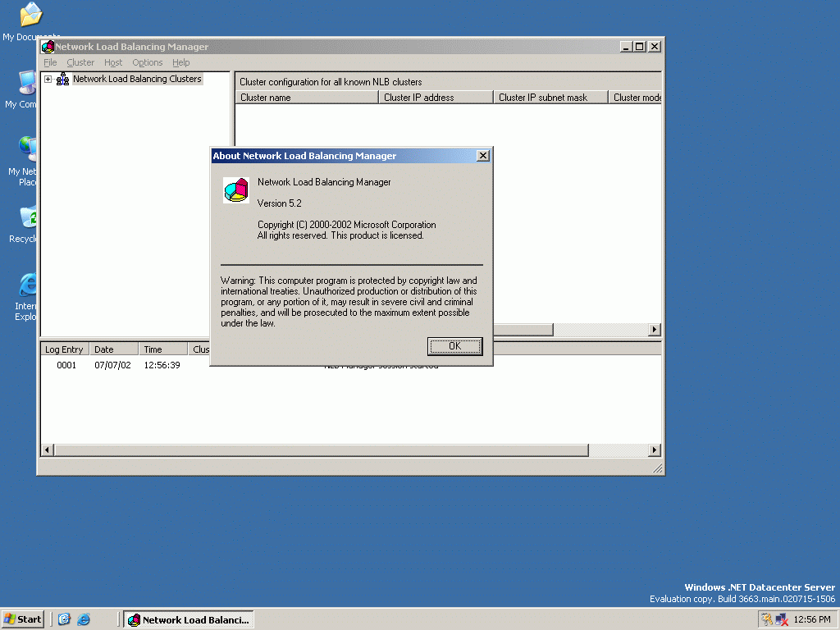Maximize the Network Load Balancing Manager window
This screenshot has height=630, width=840.
click(x=640, y=47)
